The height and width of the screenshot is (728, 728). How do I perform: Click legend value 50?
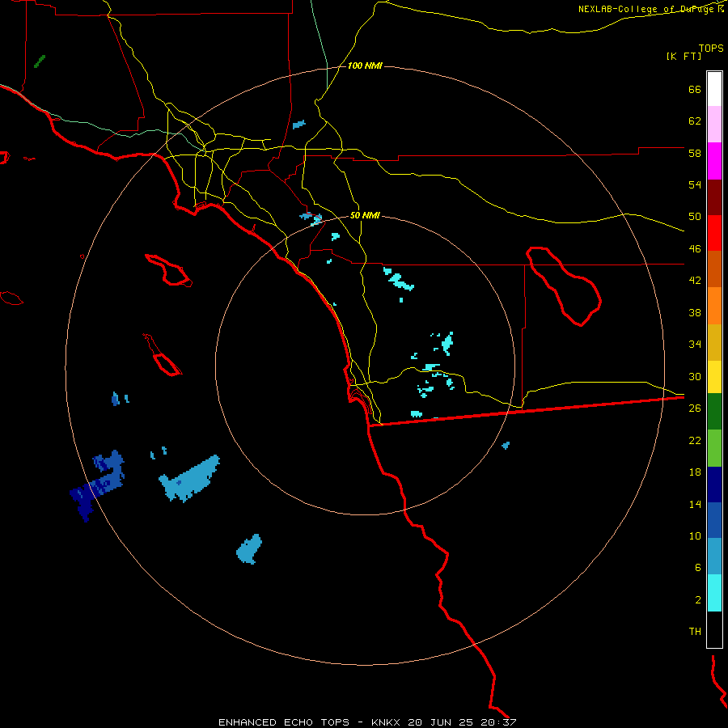pyautogui.click(x=695, y=217)
